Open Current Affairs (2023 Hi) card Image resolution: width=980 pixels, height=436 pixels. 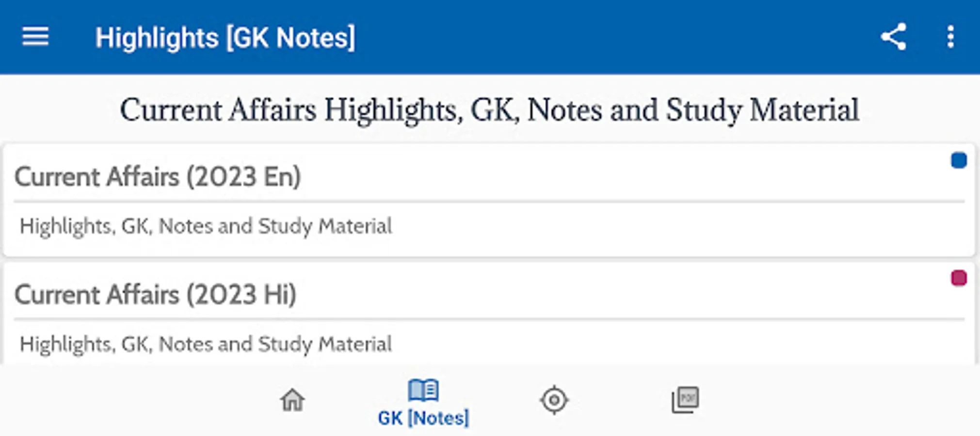click(489, 313)
